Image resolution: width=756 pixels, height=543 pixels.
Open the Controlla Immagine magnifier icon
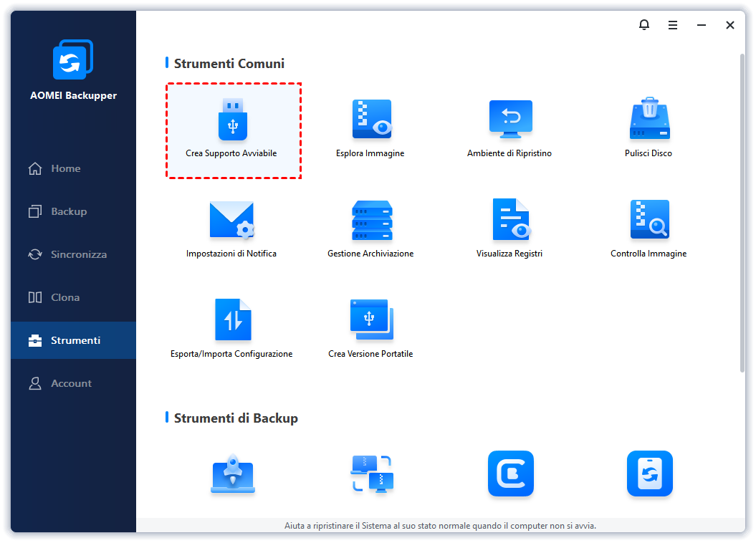tap(649, 219)
